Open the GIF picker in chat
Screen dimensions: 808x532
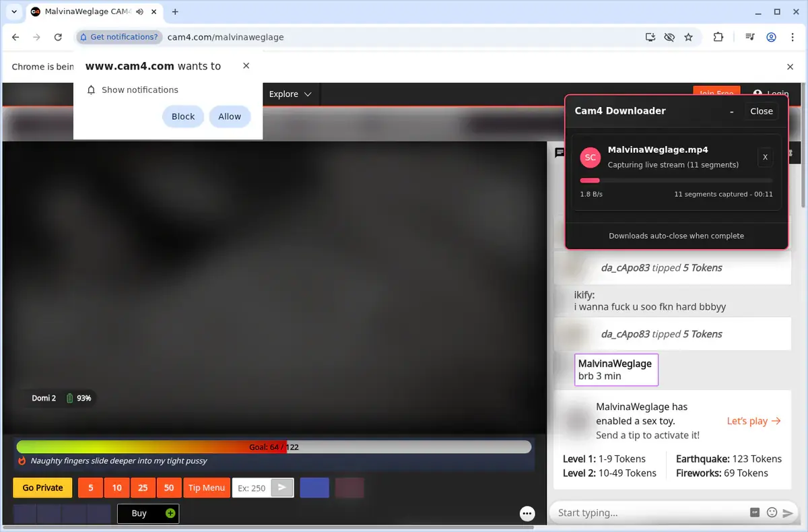coord(755,512)
